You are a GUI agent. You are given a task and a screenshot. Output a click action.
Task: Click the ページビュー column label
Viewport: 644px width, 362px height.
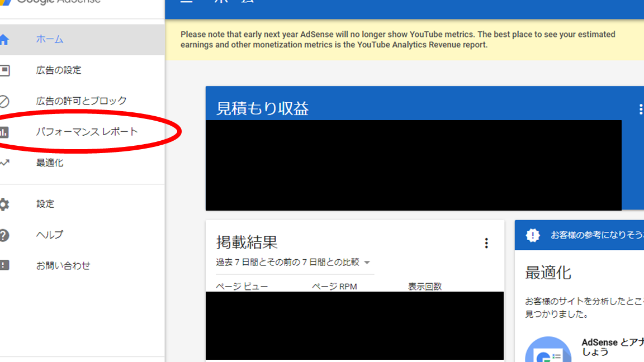coord(242,287)
